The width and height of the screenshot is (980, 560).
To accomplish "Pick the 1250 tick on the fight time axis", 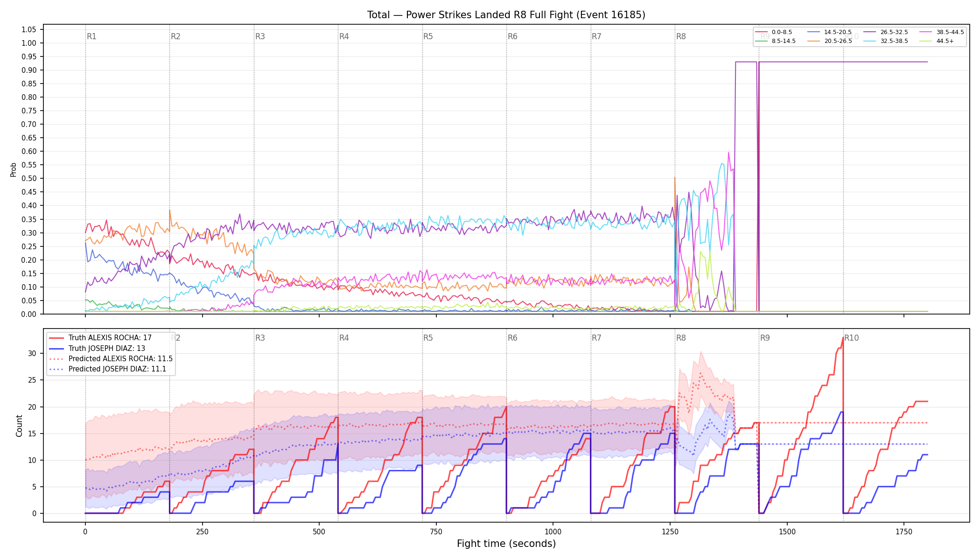I will coord(670,532).
